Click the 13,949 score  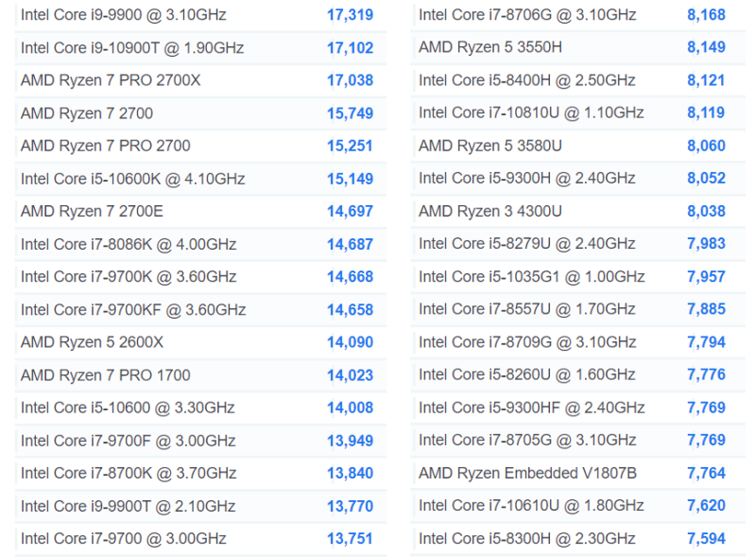pos(350,441)
